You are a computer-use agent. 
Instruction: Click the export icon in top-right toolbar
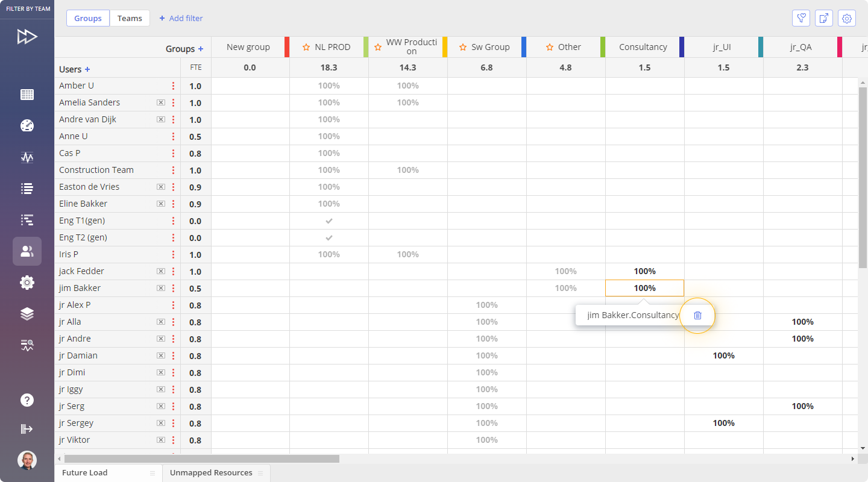[824, 18]
